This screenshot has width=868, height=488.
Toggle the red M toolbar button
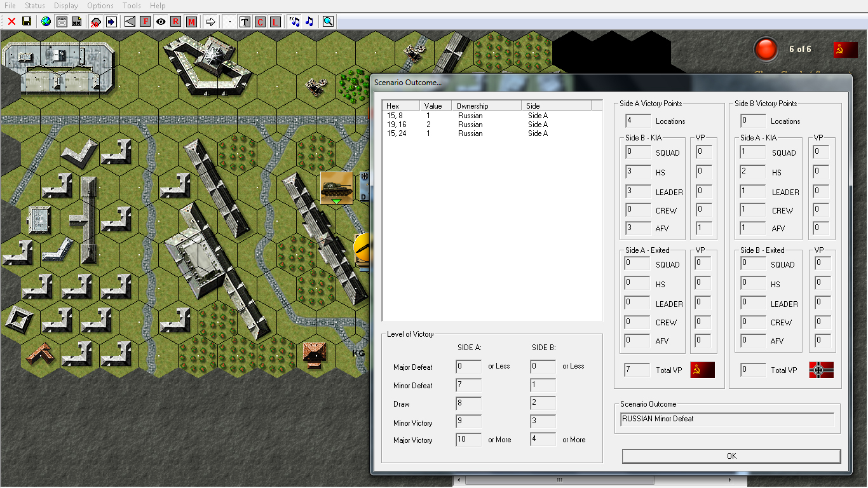(x=191, y=22)
